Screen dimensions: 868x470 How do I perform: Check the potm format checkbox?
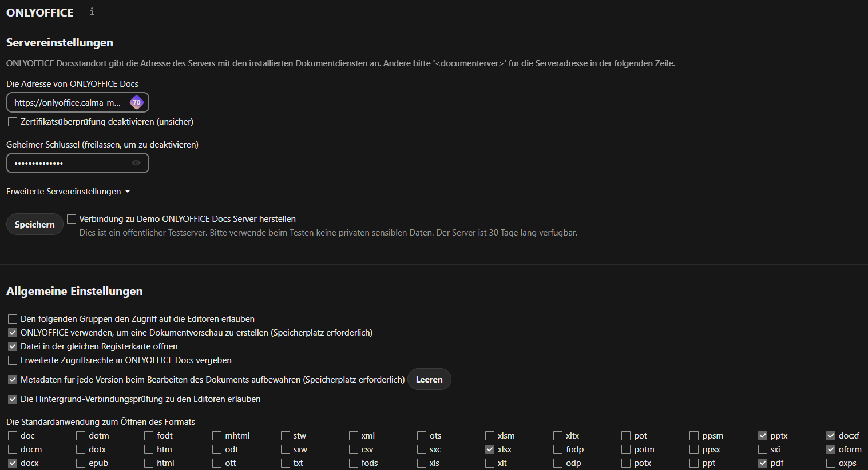(626, 449)
